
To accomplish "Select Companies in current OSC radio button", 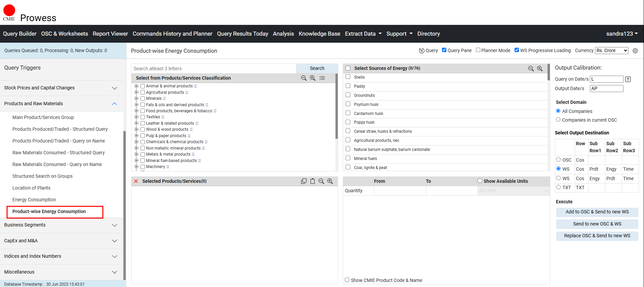I will (x=558, y=120).
